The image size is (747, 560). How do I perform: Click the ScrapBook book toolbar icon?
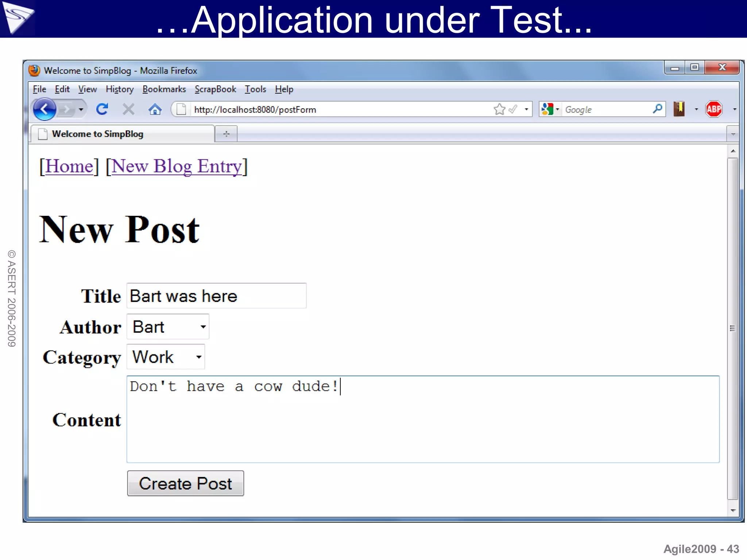click(679, 109)
